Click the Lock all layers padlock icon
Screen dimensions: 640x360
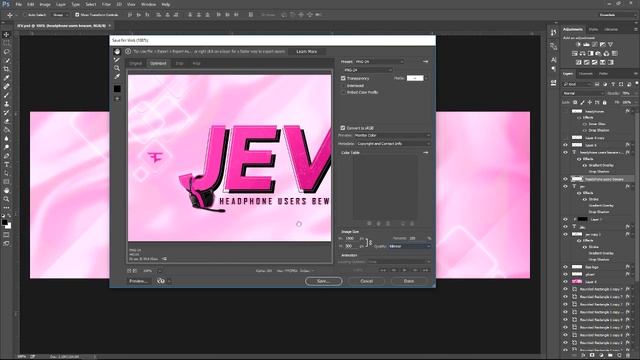click(604, 102)
